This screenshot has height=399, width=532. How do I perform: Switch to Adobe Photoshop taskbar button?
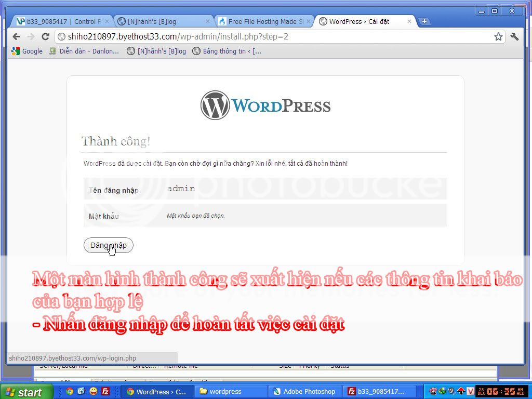click(304, 392)
